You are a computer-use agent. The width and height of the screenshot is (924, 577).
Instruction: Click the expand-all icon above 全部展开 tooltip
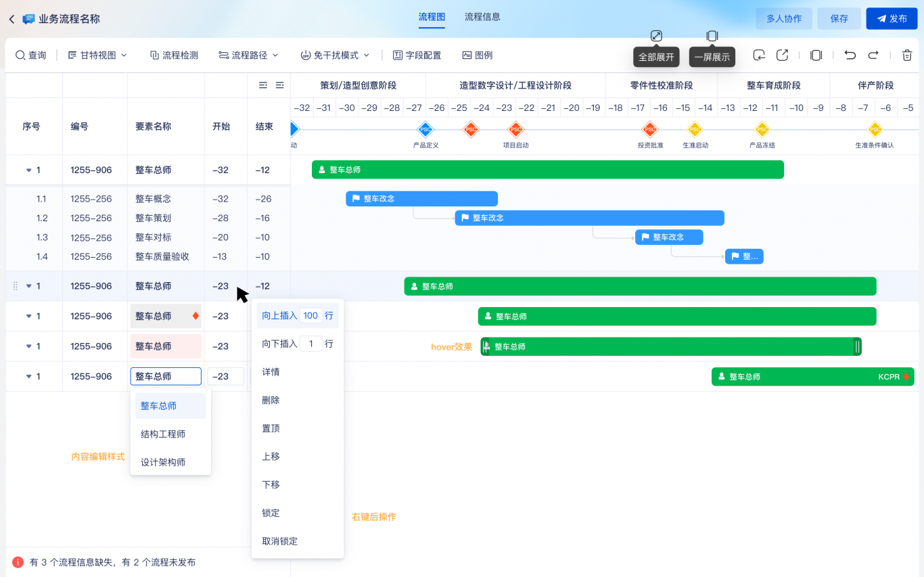click(656, 36)
